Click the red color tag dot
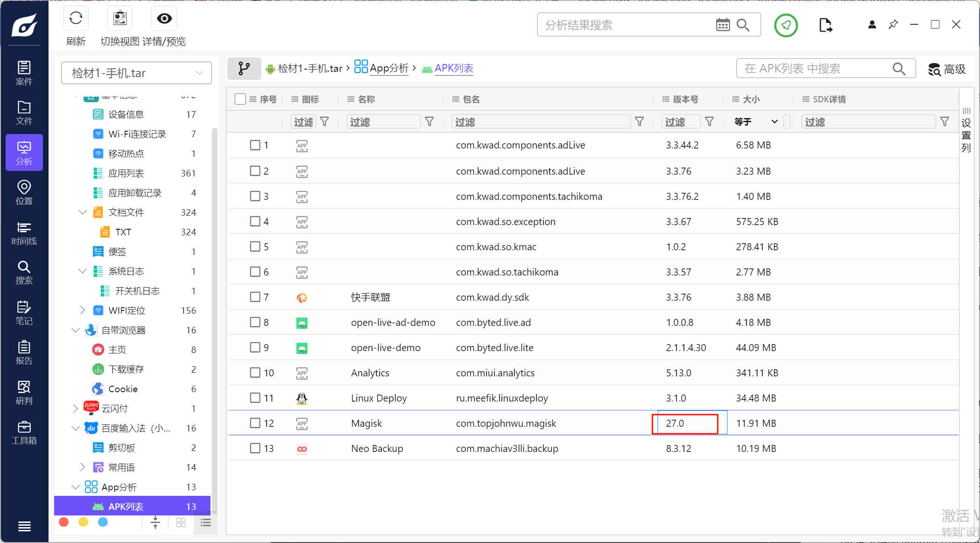Image resolution: width=980 pixels, height=543 pixels. pyautogui.click(x=64, y=522)
